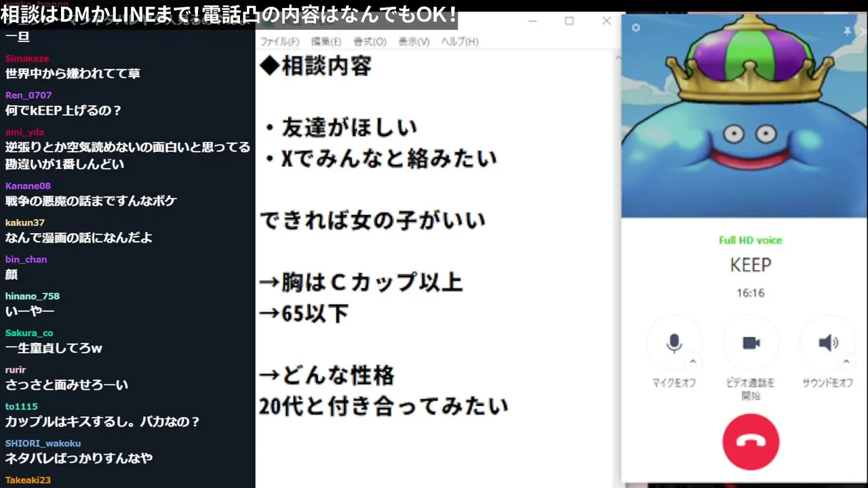Viewport: 868px width, 488px height.
Task: Click chat username Simakaze
Action: coord(27,58)
